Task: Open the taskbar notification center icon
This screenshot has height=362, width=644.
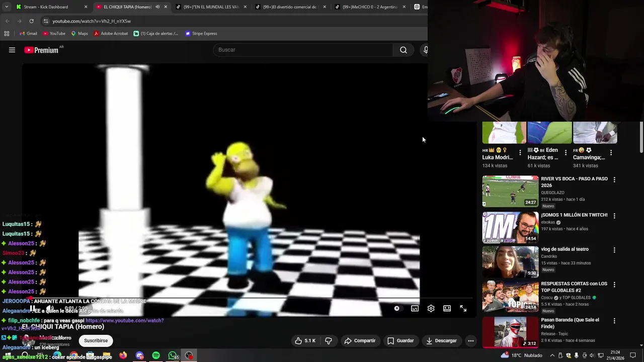Action: [633, 355]
